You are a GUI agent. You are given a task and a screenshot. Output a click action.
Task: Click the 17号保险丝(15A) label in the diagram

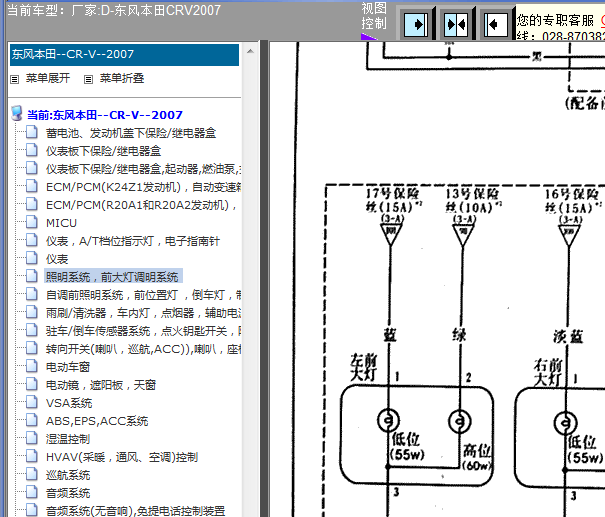click(x=394, y=200)
